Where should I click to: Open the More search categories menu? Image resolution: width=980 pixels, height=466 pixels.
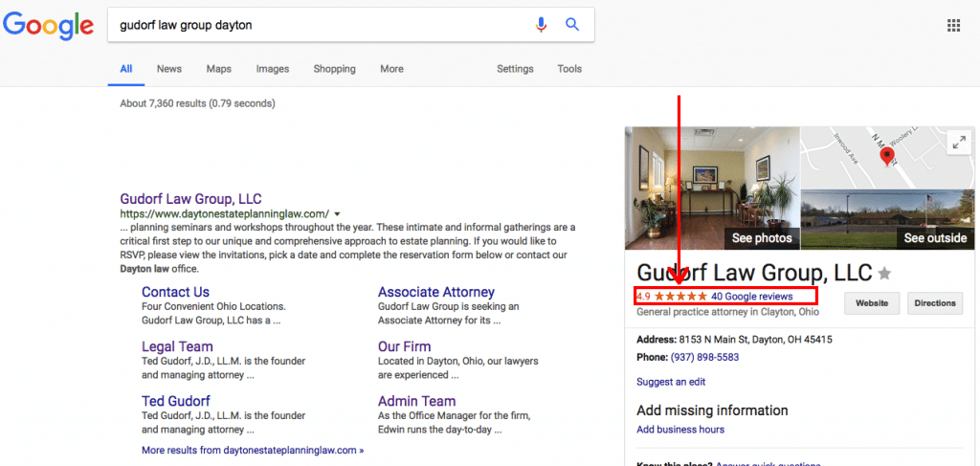[x=391, y=69]
